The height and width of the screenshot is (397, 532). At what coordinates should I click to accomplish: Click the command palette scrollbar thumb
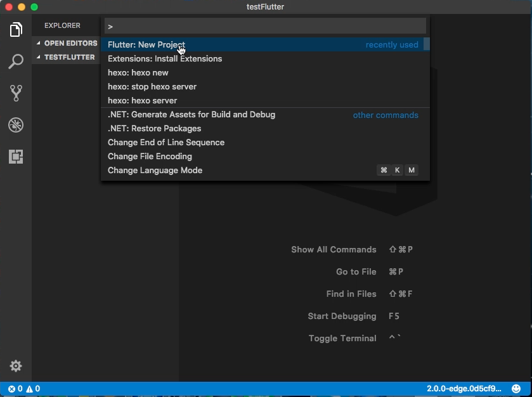point(427,44)
